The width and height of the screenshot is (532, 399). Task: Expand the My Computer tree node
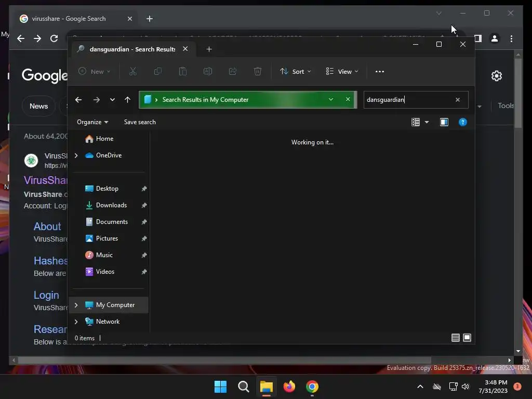coord(76,305)
